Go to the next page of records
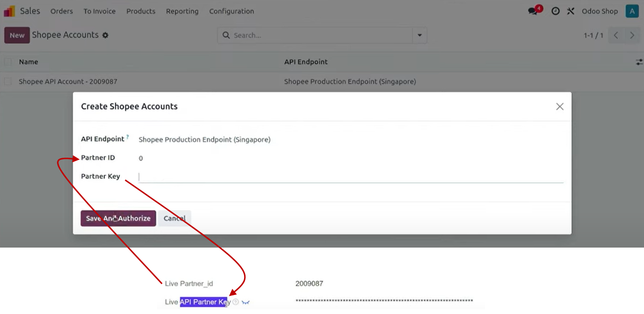The height and width of the screenshot is (314, 644). pyautogui.click(x=632, y=35)
